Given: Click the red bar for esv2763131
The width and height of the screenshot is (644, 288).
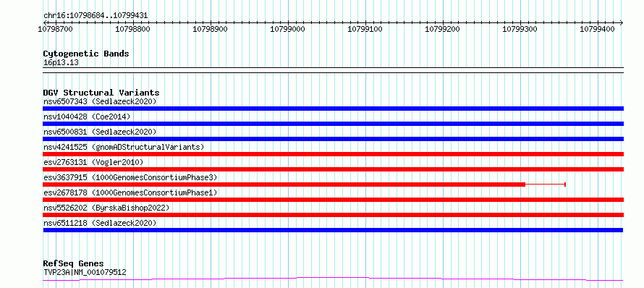Looking at the screenshot, I should point(333,169).
